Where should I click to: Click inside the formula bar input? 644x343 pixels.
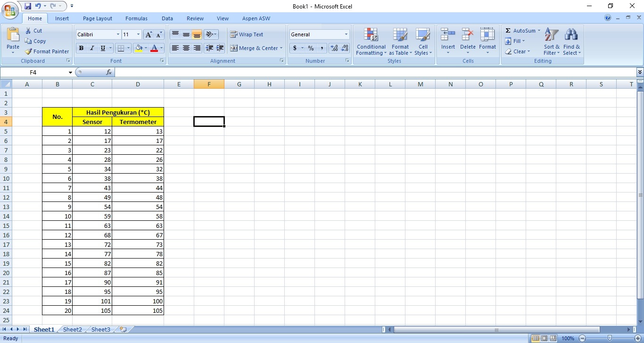372,72
